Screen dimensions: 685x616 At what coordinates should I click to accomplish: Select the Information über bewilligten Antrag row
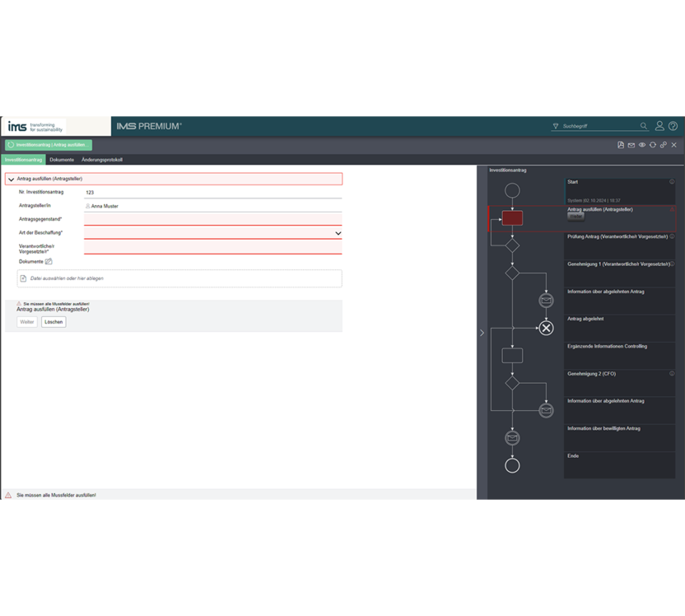[619, 438]
